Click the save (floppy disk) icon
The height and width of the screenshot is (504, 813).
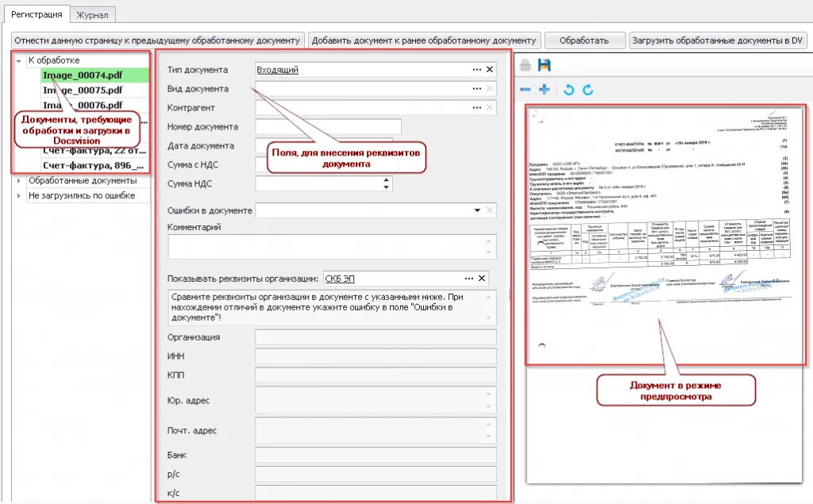click(x=545, y=65)
